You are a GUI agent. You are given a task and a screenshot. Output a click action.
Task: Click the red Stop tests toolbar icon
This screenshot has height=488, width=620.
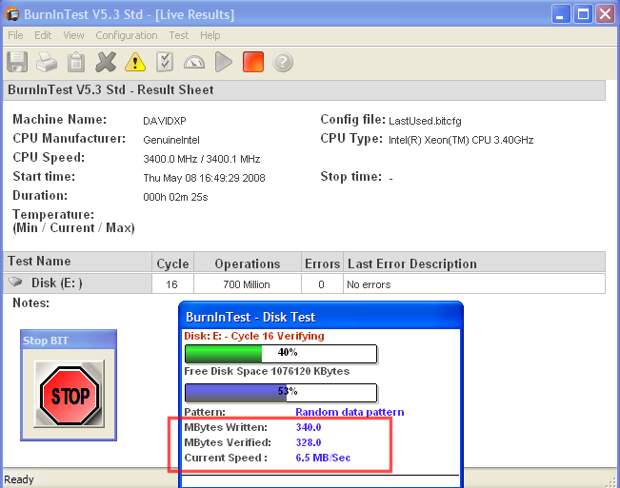click(253, 62)
